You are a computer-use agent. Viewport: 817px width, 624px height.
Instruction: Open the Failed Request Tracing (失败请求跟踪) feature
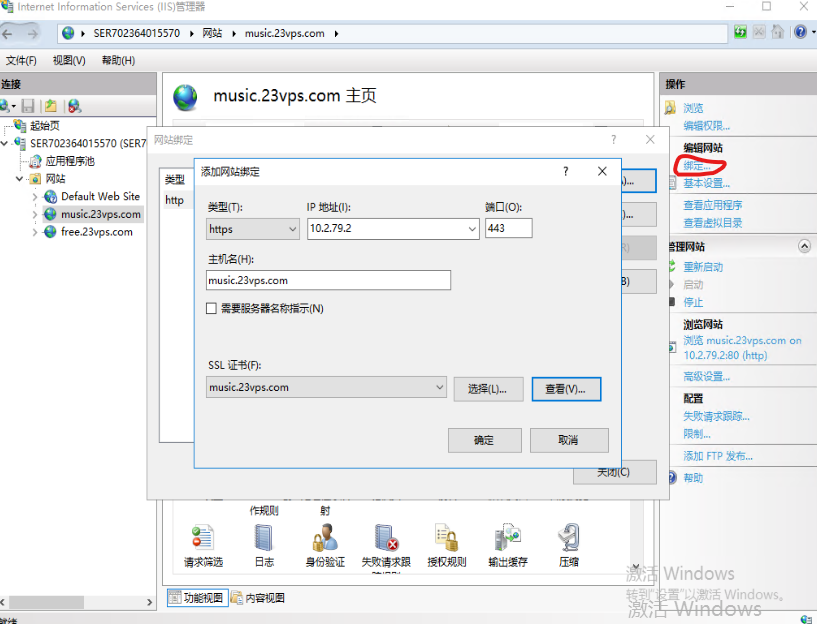[x=386, y=545]
